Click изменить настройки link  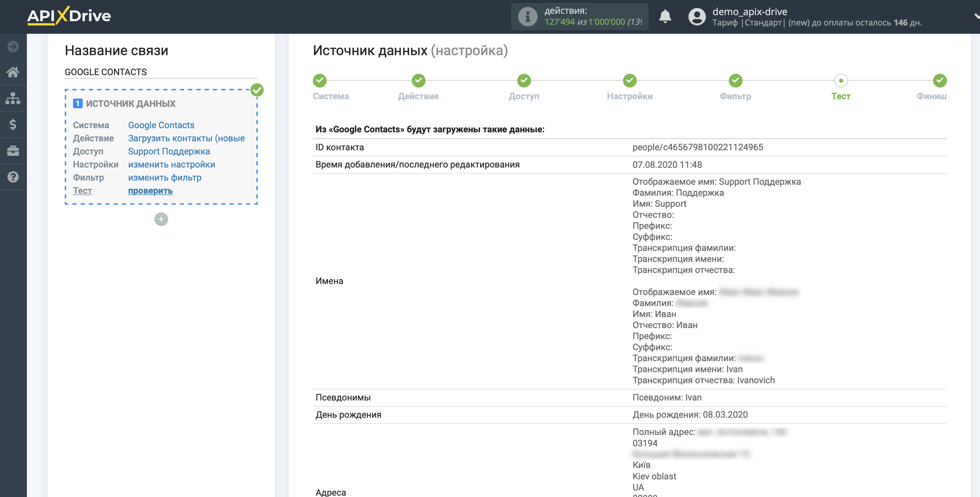(172, 164)
